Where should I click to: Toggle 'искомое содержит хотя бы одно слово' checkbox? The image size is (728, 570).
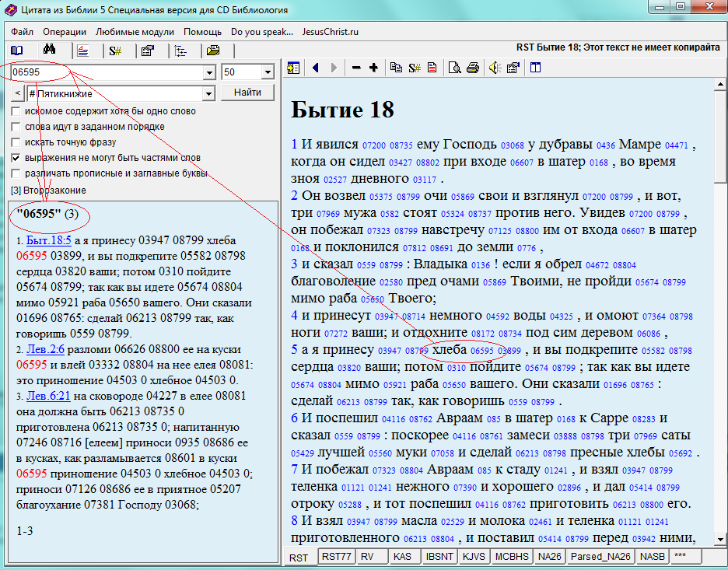tap(16, 111)
